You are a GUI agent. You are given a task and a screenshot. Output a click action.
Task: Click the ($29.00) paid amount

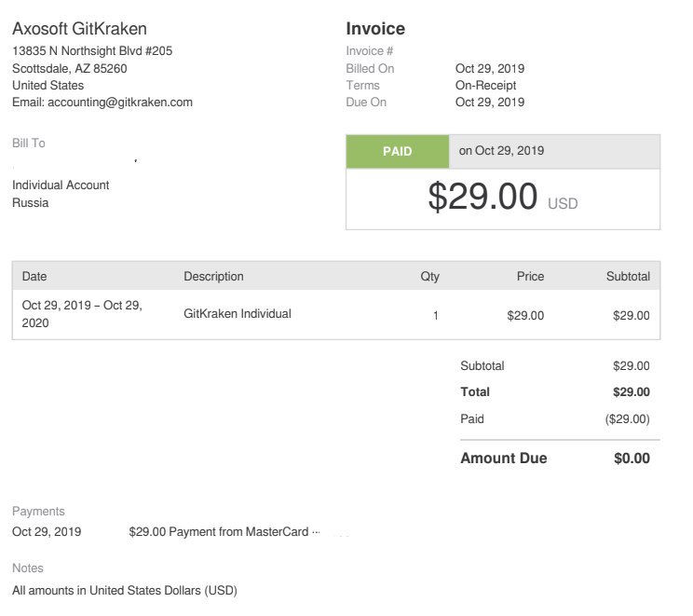pos(627,419)
